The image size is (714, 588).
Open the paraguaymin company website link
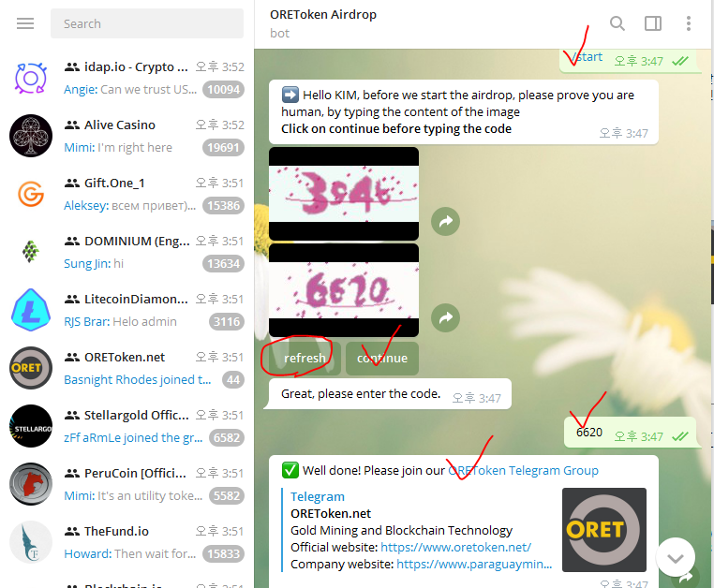click(x=474, y=564)
